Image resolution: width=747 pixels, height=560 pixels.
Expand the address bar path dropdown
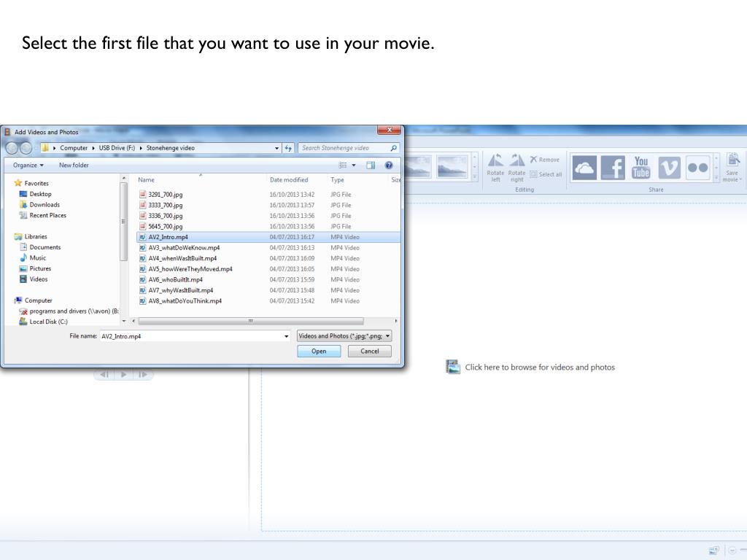[276, 148]
